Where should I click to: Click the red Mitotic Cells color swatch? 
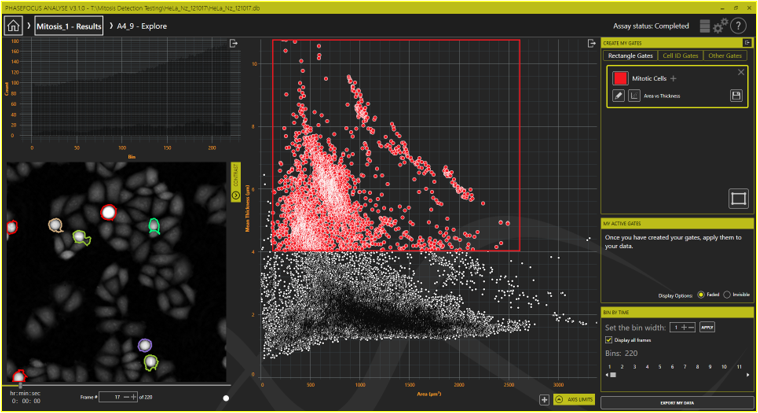tap(620, 77)
